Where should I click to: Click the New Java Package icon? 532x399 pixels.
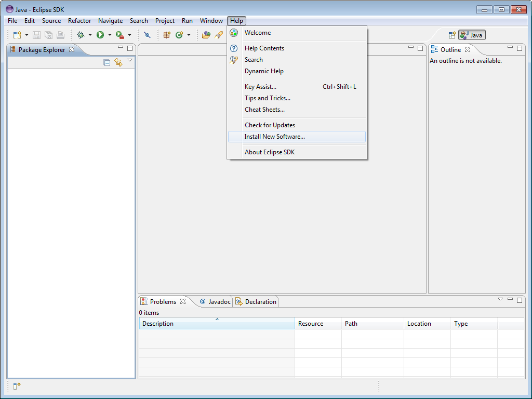tap(167, 35)
